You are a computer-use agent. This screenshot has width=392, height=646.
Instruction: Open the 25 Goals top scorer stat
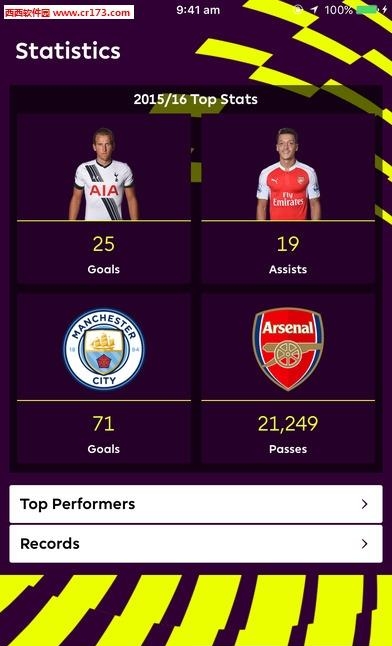[x=103, y=253]
